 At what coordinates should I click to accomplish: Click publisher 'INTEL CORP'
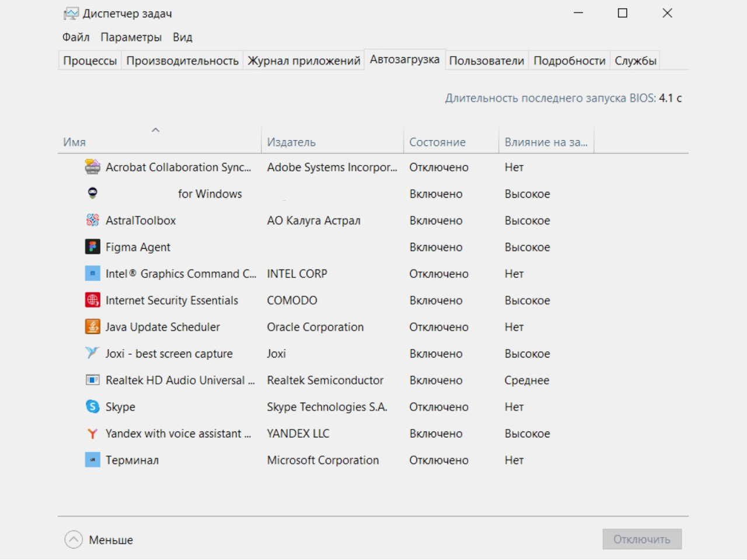click(297, 274)
